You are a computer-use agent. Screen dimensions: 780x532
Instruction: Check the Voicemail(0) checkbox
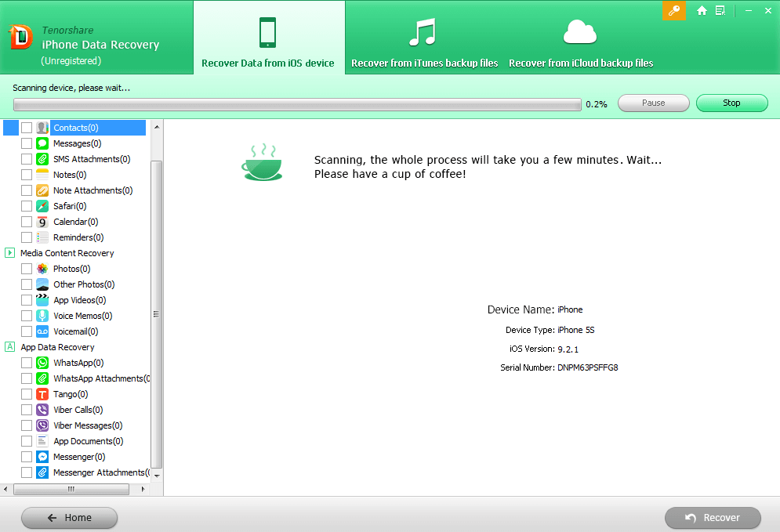tap(27, 331)
